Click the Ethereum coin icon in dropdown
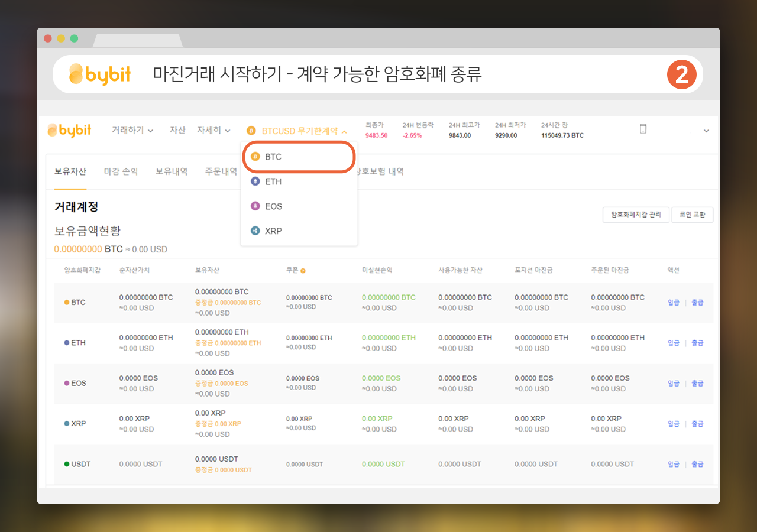Screen dimensions: 757x532 pos(255,181)
